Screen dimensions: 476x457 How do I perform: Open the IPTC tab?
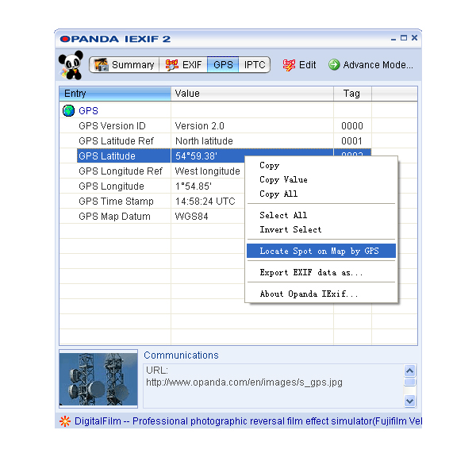[x=255, y=65]
